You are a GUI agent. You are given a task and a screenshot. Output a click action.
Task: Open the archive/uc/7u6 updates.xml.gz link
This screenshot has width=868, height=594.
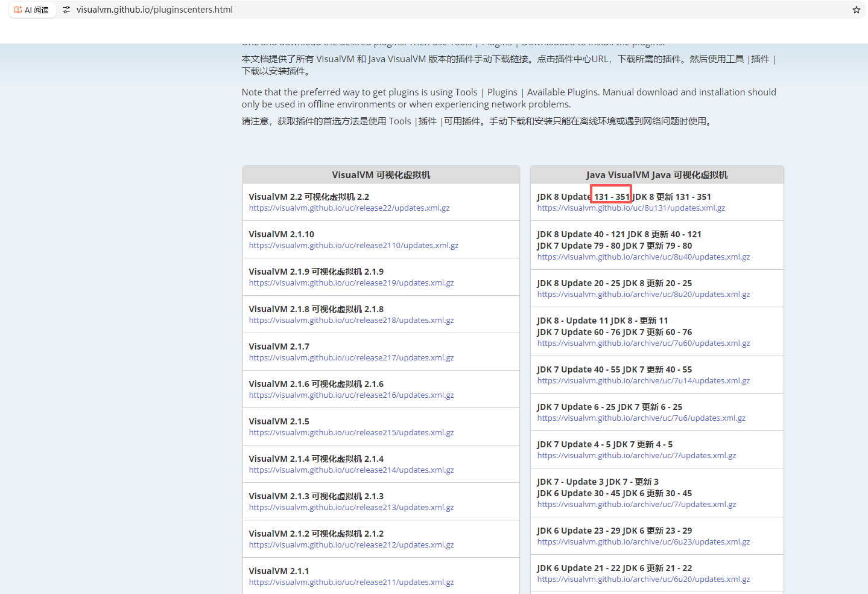tap(641, 418)
